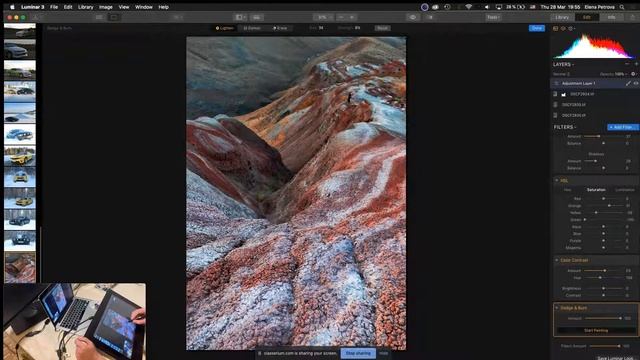Click Stop sharing button

coord(358,353)
